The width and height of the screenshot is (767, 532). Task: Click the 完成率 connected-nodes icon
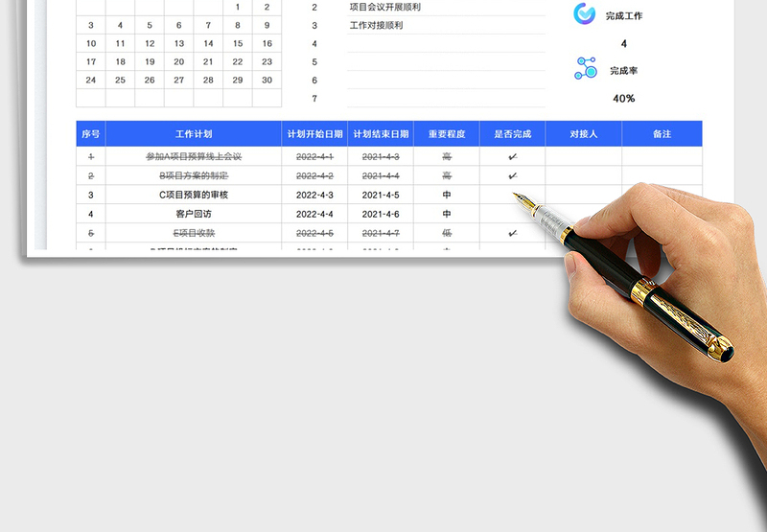585,69
